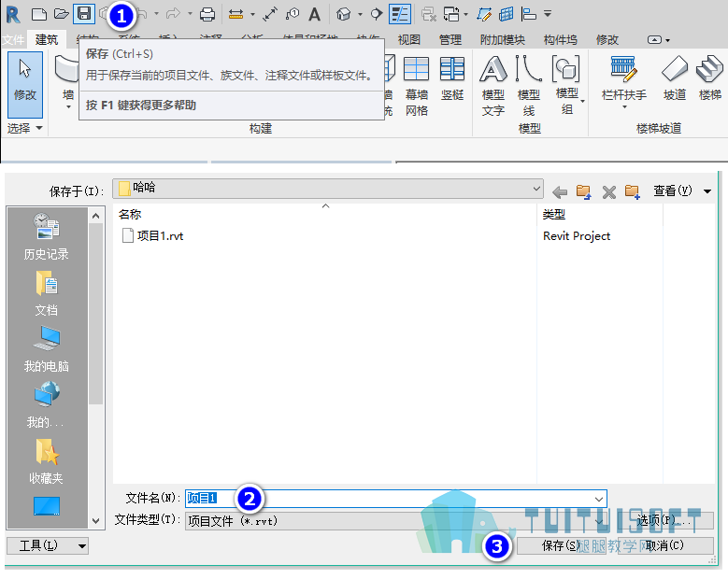Screen dimensions: 728x579
Task: Switch to the Manage ribbon tab
Action: [450, 40]
